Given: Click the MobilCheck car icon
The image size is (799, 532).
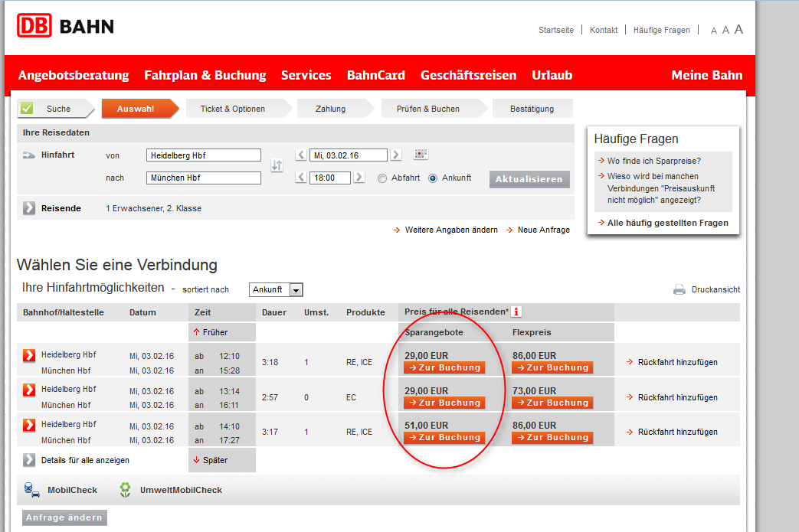Looking at the screenshot, I should tap(31, 490).
